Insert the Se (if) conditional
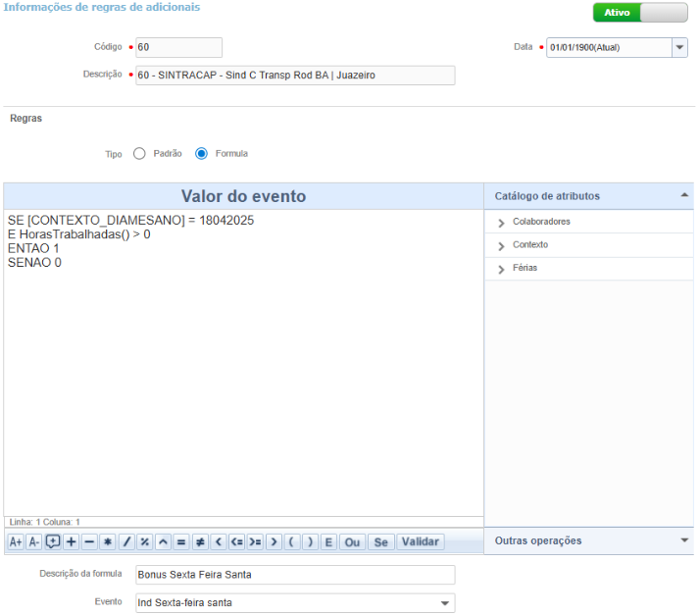 [380, 541]
